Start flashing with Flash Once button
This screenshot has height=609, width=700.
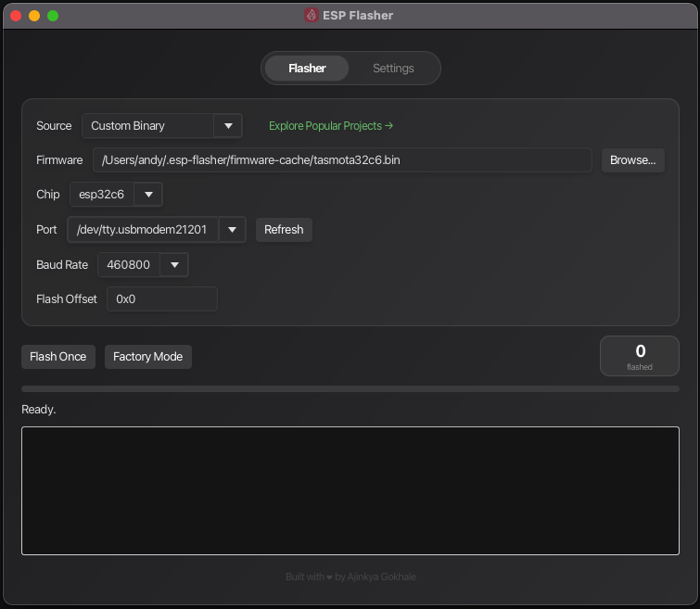pyautogui.click(x=58, y=357)
